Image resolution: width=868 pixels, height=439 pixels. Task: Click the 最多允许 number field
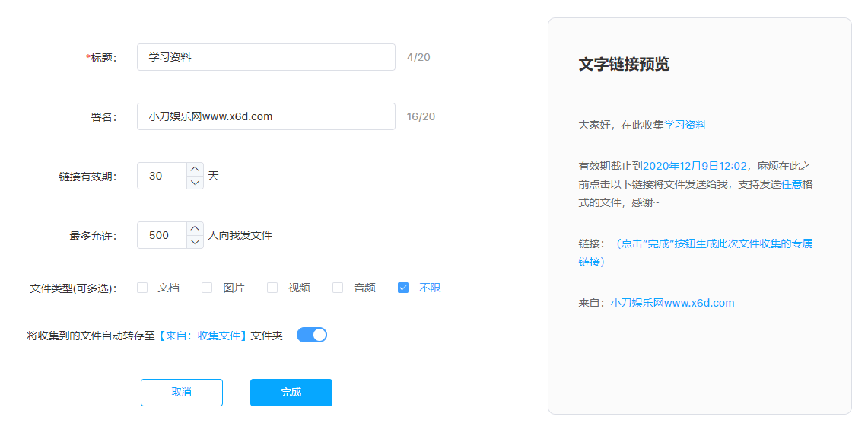tap(161, 235)
